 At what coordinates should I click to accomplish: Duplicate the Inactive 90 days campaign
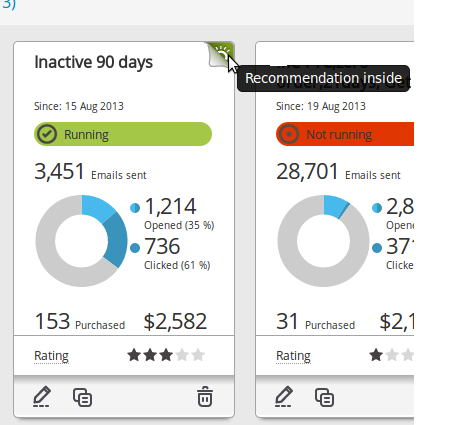pyautogui.click(x=82, y=397)
